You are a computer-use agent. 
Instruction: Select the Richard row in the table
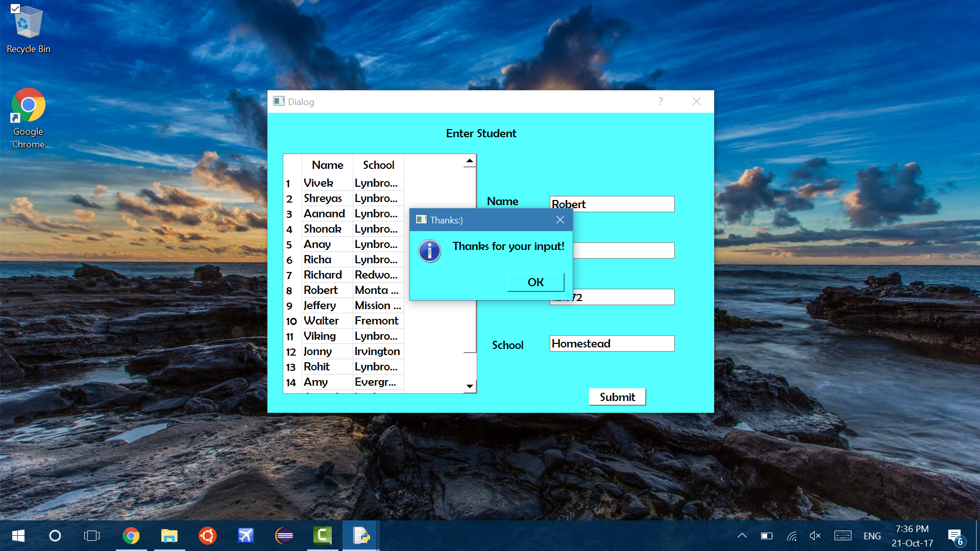point(323,274)
